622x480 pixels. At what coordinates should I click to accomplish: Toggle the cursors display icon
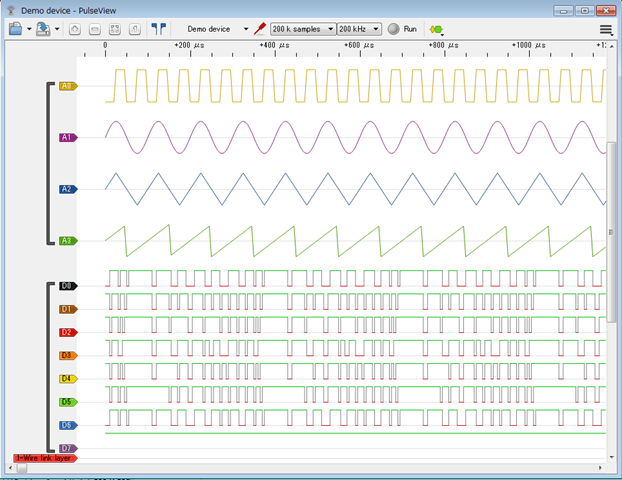159,29
